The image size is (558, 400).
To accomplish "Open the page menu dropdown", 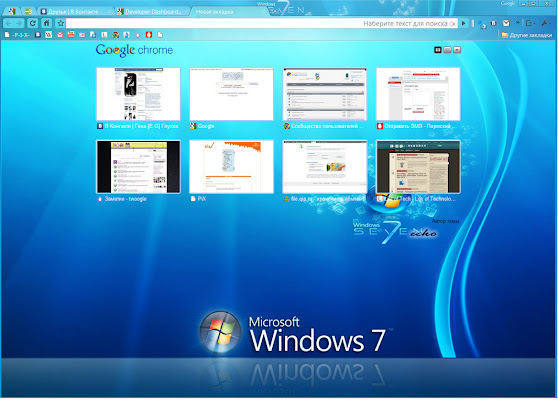I will click(x=531, y=23).
